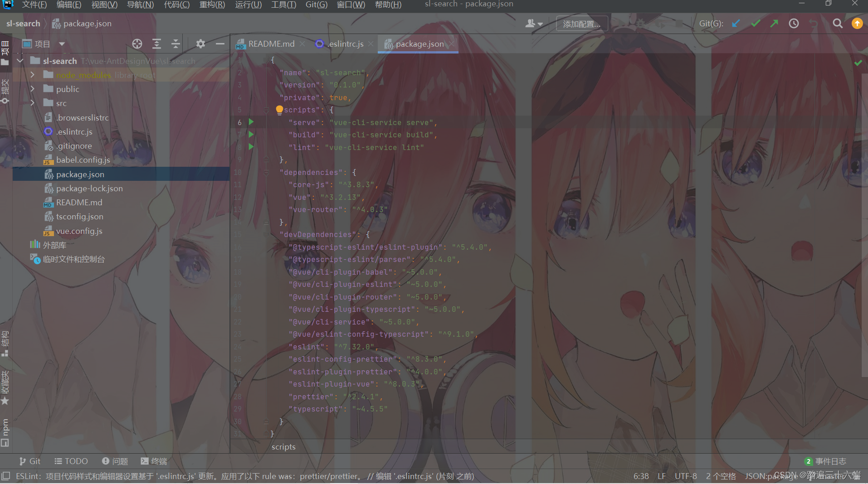
Task: Run the build script gutter arrow
Action: click(x=251, y=135)
